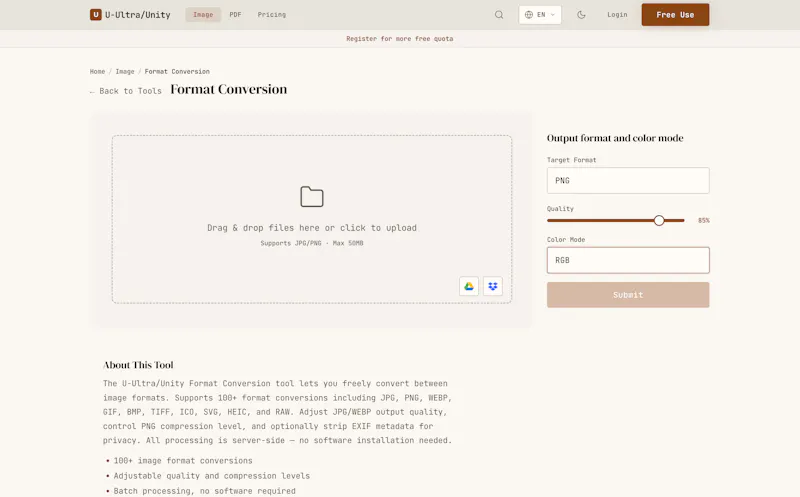Click the Submit button
Image resolution: width=800 pixels, height=497 pixels.
pos(628,295)
